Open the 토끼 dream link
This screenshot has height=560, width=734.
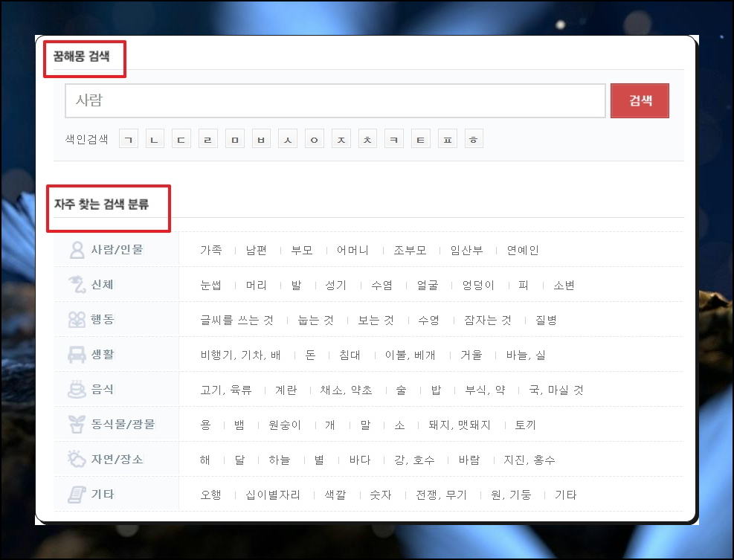pyautogui.click(x=525, y=425)
